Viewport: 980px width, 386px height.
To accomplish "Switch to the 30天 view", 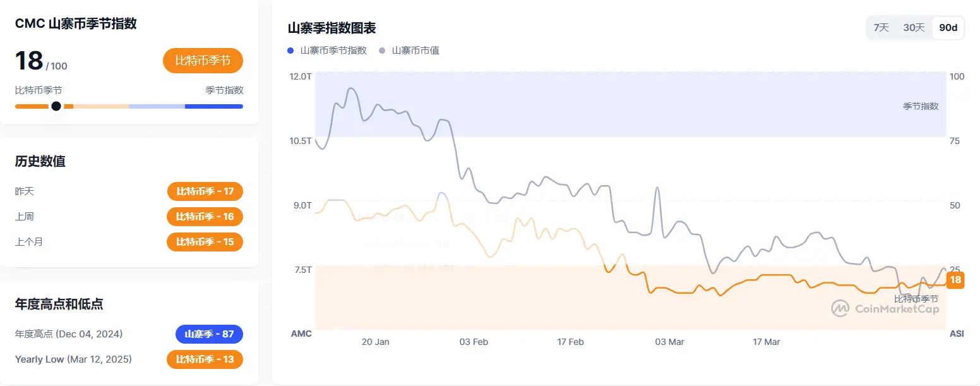I will [x=913, y=27].
